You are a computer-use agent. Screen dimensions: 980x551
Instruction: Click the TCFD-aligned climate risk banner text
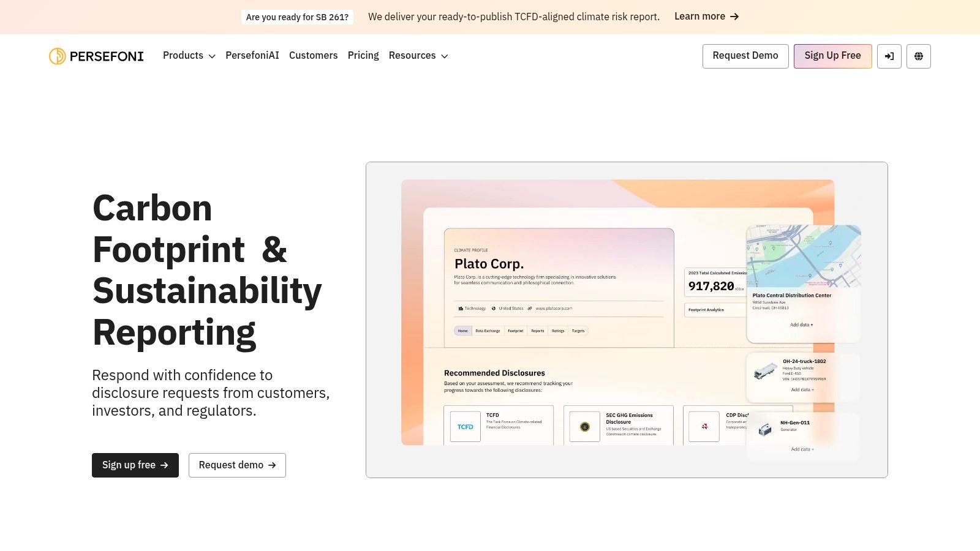514,17
